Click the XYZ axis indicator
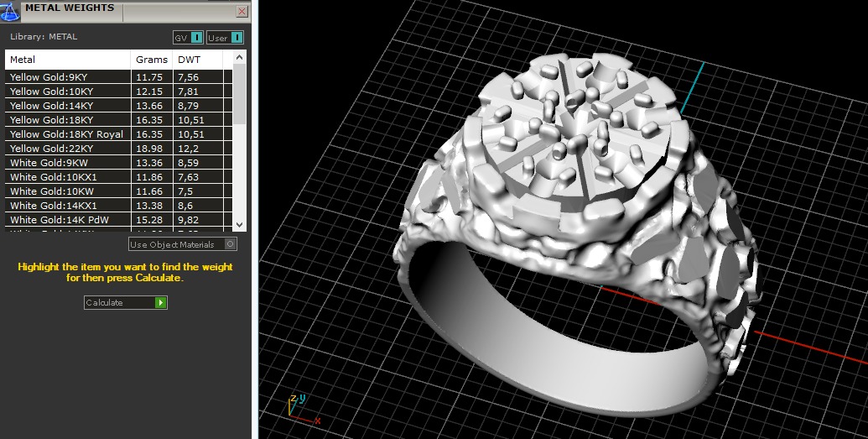The width and height of the screenshot is (868, 439). tap(303, 410)
